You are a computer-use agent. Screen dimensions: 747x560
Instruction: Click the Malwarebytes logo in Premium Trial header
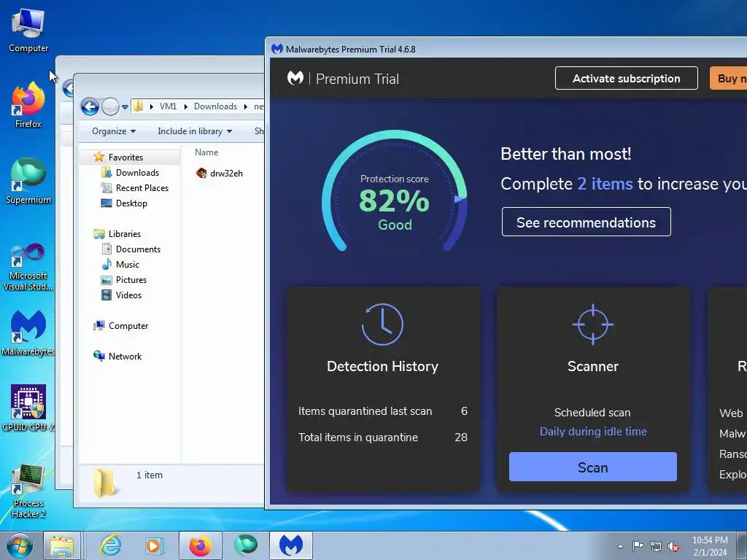point(295,78)
